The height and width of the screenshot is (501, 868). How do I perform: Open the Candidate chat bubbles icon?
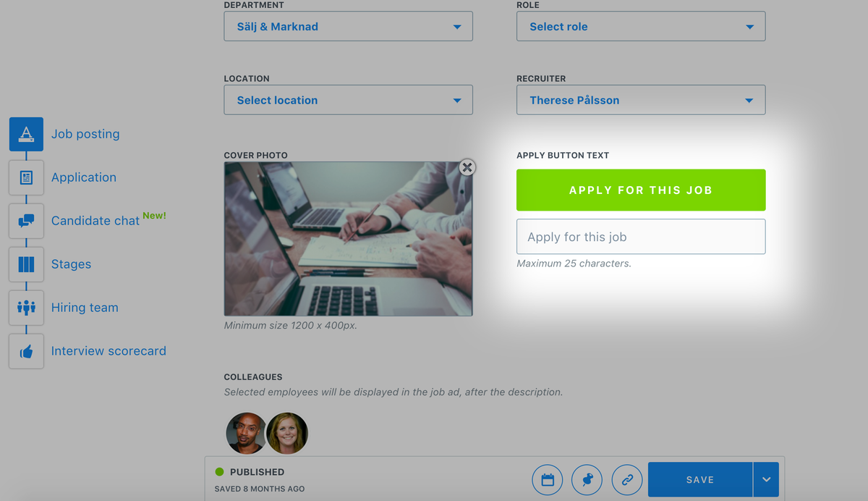[x=26, y=221]
